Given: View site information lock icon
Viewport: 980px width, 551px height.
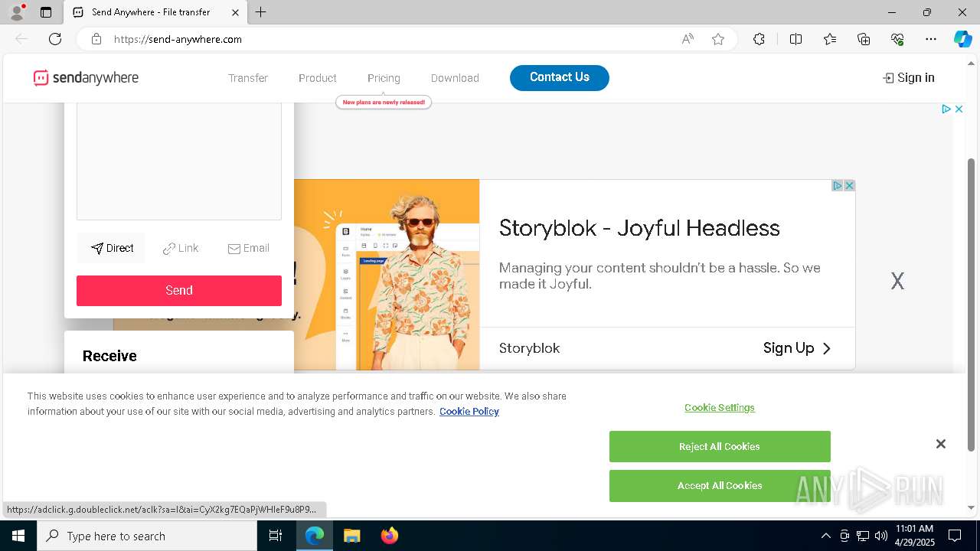Looking at the screenshot, I should (96, 39).
